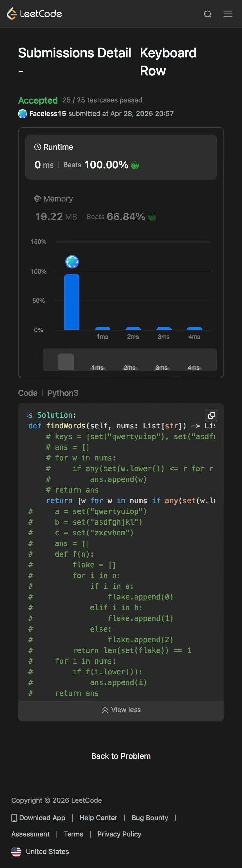The width and height of the screenshot is (242, 868).
Task: Click the 'Submissions Detail' heading
Action: pos(75,62)
